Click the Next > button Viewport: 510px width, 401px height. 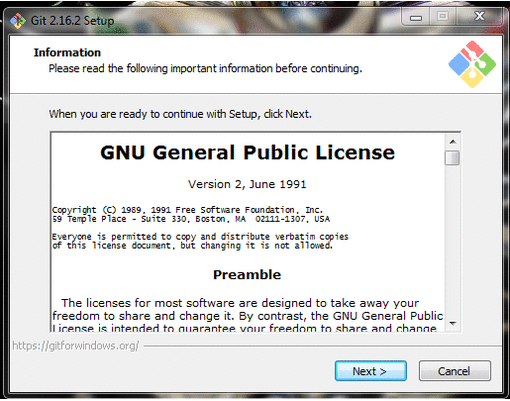tap(371, 371)
